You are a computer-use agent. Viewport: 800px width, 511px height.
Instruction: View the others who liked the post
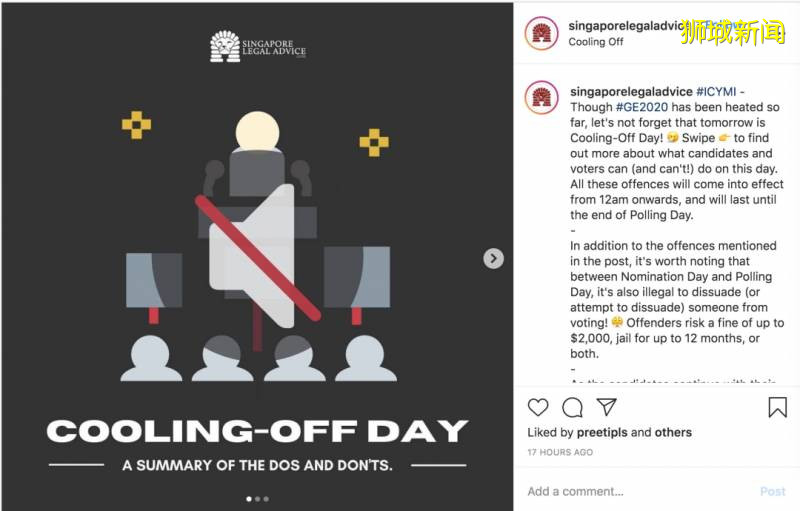tap(673, 433)
